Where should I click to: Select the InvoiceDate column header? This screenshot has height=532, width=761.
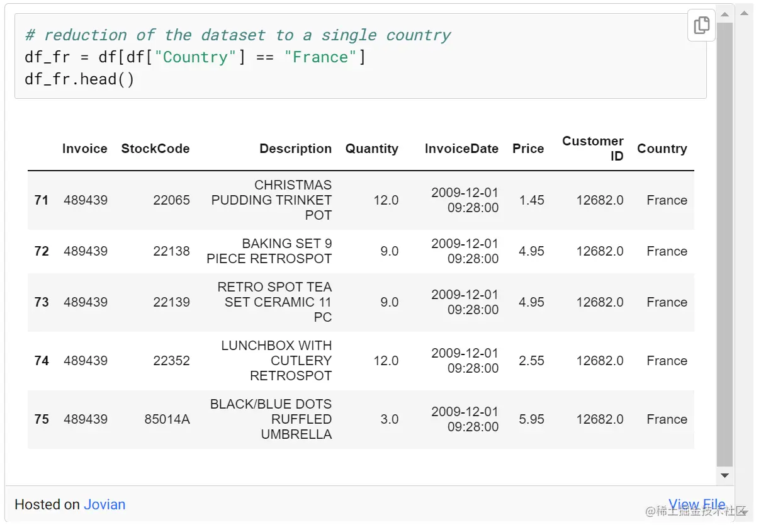[461, 149]
